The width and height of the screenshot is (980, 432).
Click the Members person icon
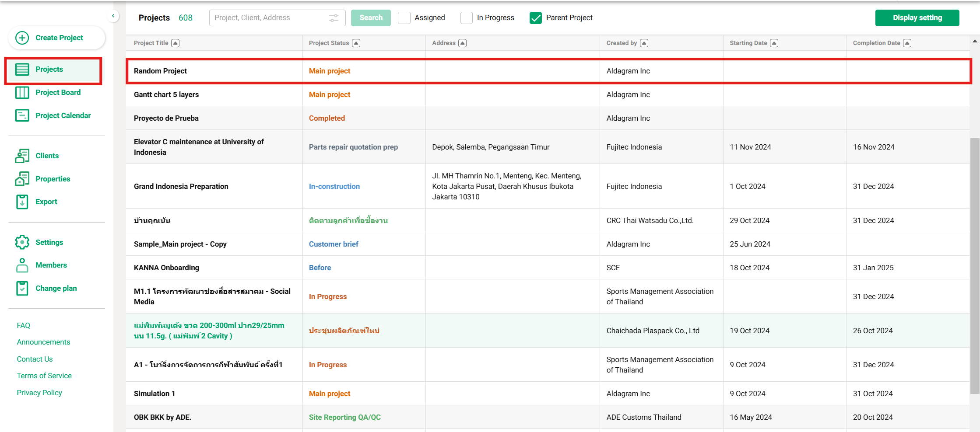click(x=22, y=265)
